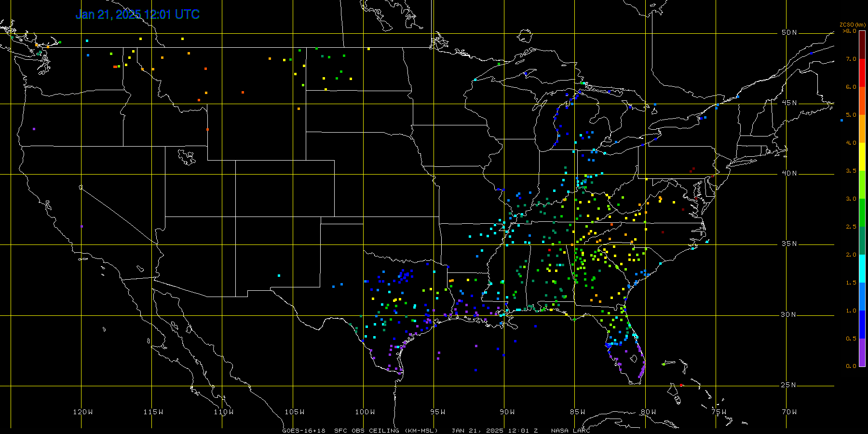The width and height of the screenshot is (868, 434).
Task: Click the '0.0' color scale label
Action: click(851, 366)
